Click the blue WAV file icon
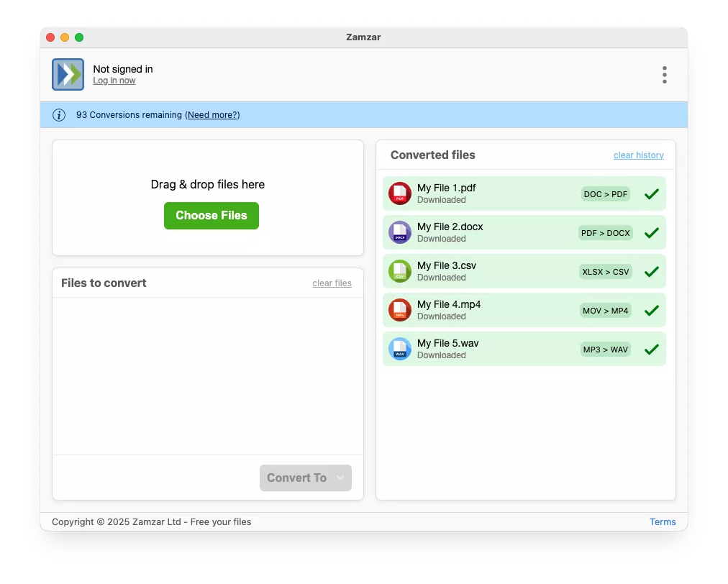The height and width of the screenshot is (584, 728). tap(400, 349)
